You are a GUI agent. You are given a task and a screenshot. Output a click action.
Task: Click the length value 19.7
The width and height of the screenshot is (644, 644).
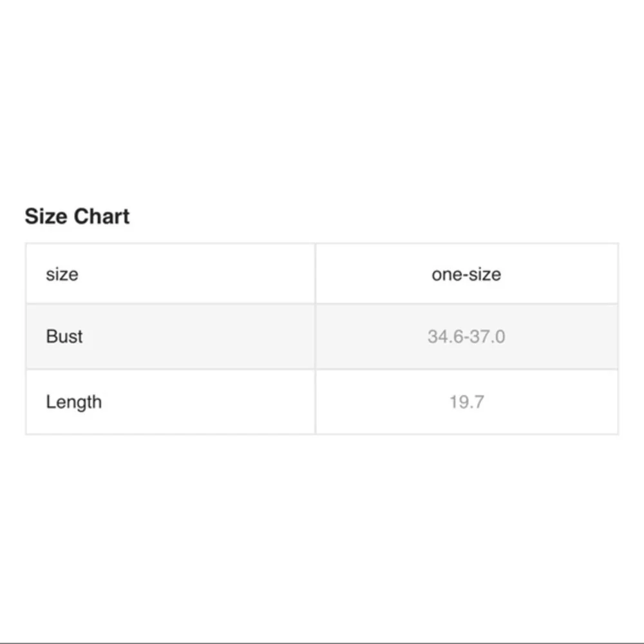click(466, 402)
